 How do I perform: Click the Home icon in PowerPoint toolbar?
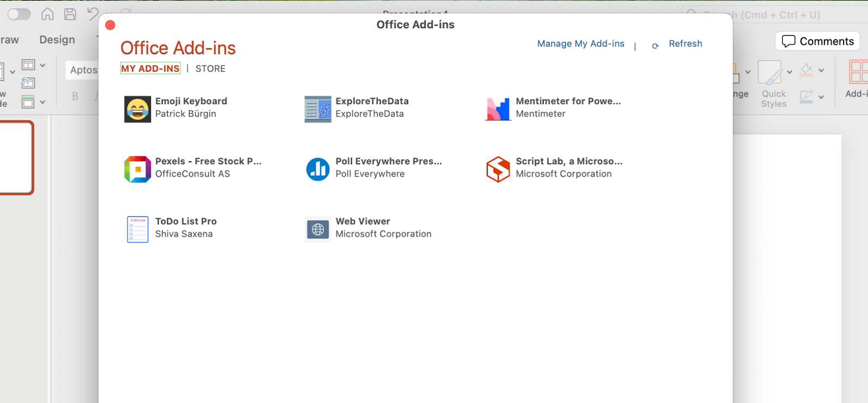click(48, 14)
